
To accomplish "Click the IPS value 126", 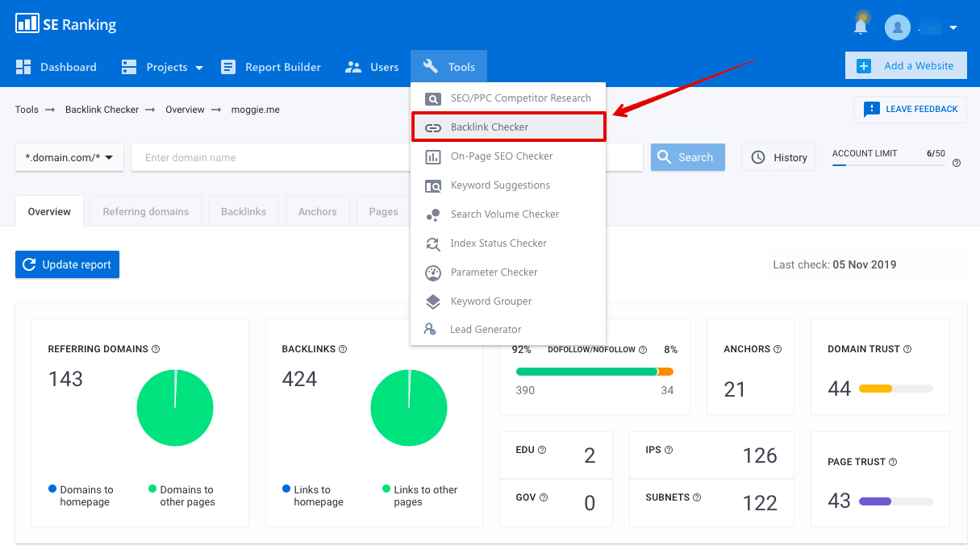I will (760, 455).
